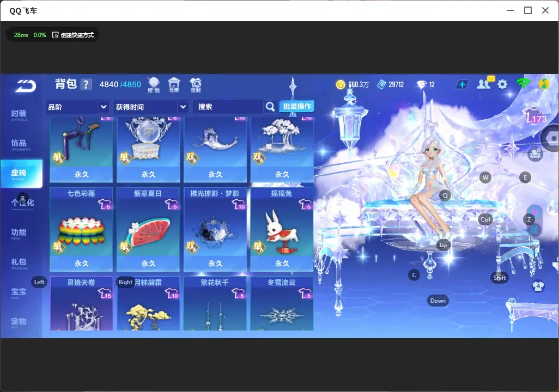The image size is (559, 392).
Task: Maximize the QQ飞车 window
Action: (x=528, y=10)
